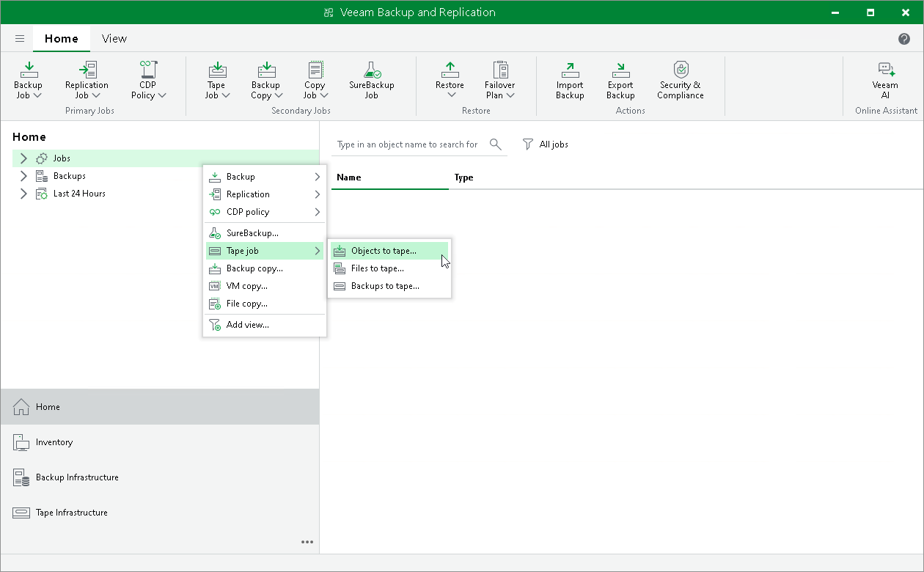
Task: Open the Replication submenu arrow
Action: pos(318,194)
